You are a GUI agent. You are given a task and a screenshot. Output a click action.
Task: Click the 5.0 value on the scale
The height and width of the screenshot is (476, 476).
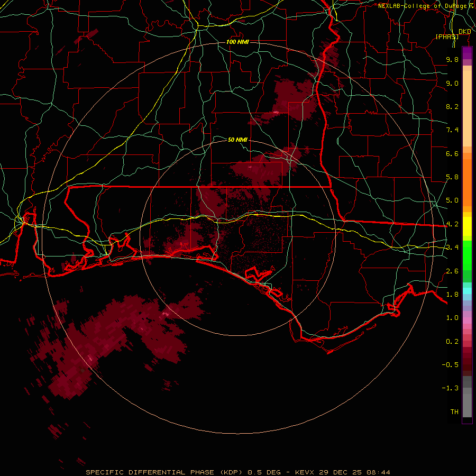point(452,200)
